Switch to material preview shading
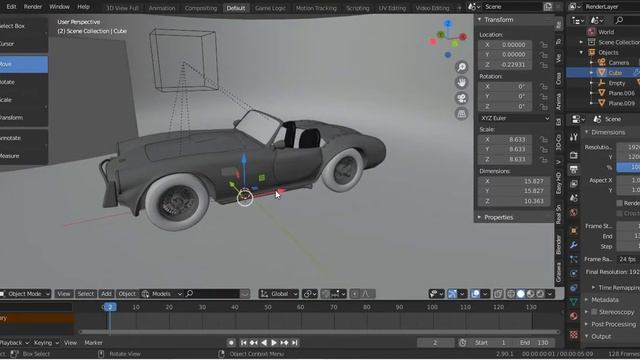 [530, 294]
